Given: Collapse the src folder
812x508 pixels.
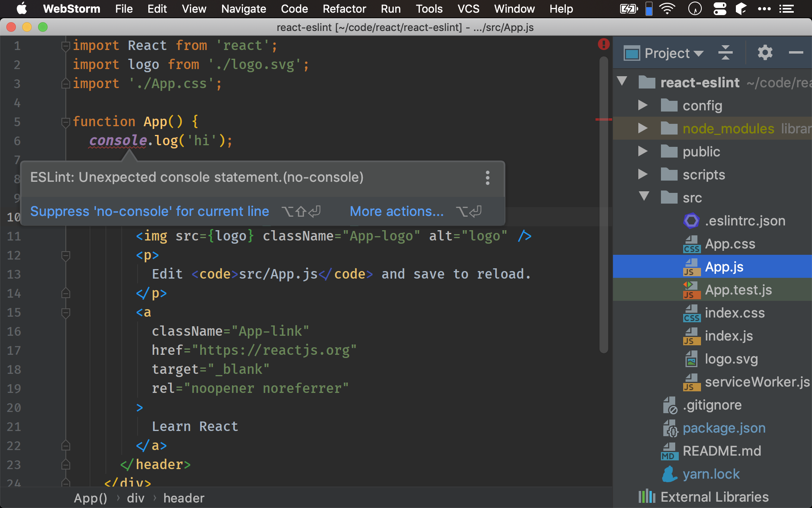Looking at the screenshot, I should [644, 196].
